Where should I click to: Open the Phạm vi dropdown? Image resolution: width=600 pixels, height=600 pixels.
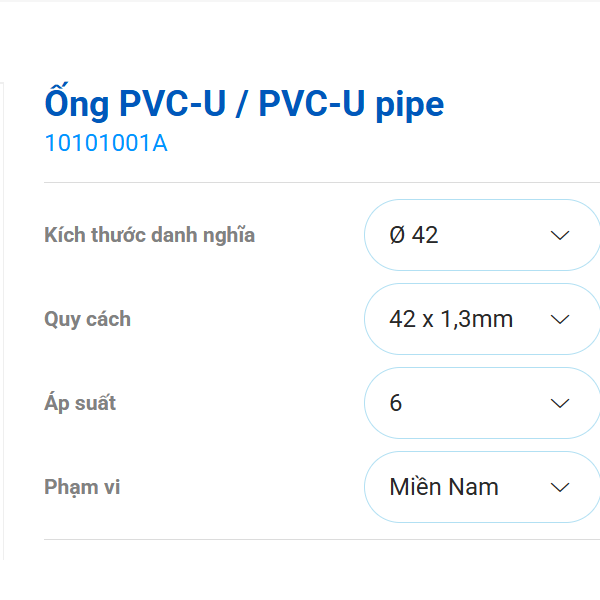(482, 487)
